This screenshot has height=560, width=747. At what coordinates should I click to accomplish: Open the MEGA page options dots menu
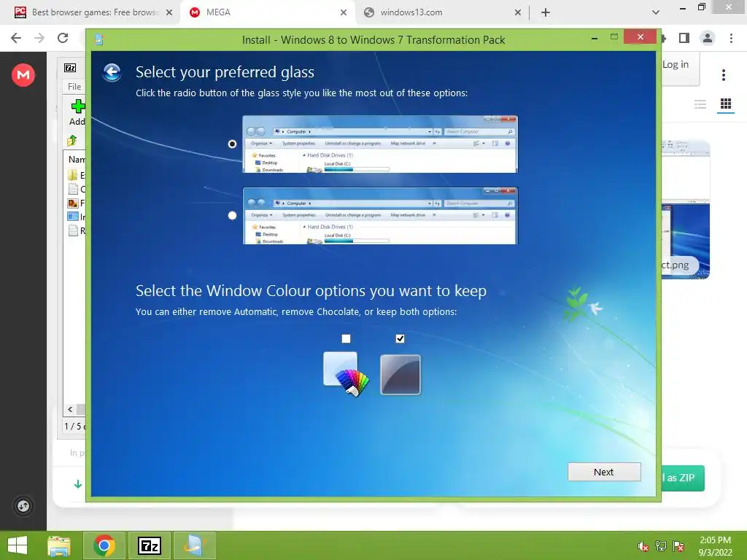[x=723, y=75]
